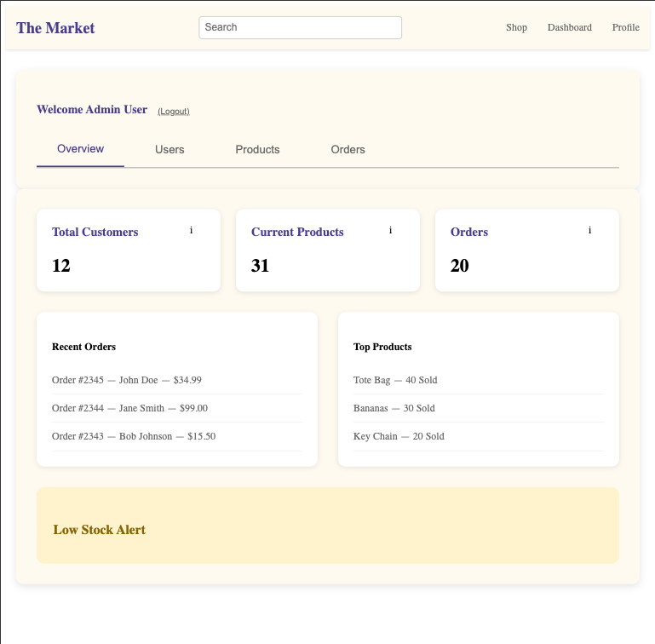Click The Market site logo
Screen dimensions: 655x644
tap(55, 28)
